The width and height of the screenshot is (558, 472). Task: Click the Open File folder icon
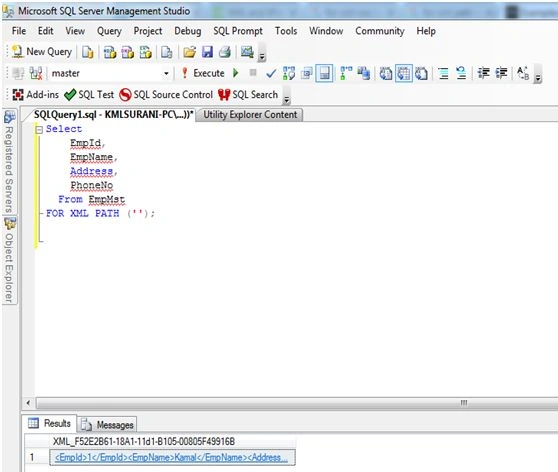pyautogui.click(x=190, y=52)
